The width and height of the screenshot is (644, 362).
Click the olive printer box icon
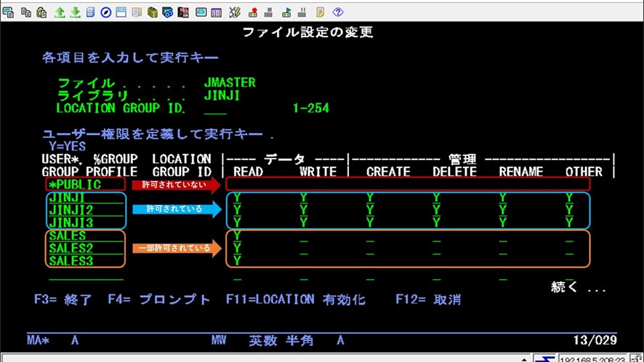click(x=153, y=12)
